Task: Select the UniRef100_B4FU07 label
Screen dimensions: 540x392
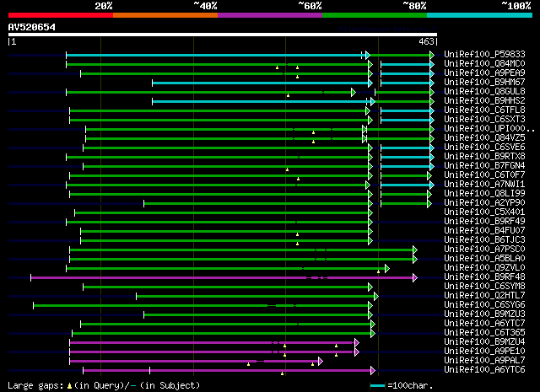Action: 484,231
